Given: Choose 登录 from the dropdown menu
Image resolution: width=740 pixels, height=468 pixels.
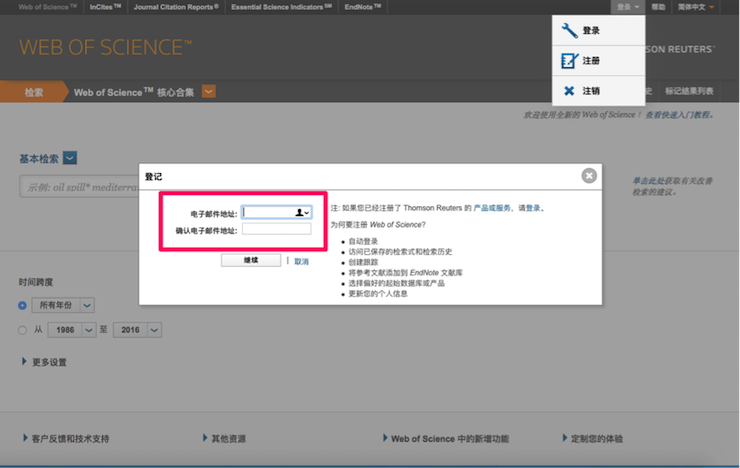Looking at the screenshot, I should point(598,31).
